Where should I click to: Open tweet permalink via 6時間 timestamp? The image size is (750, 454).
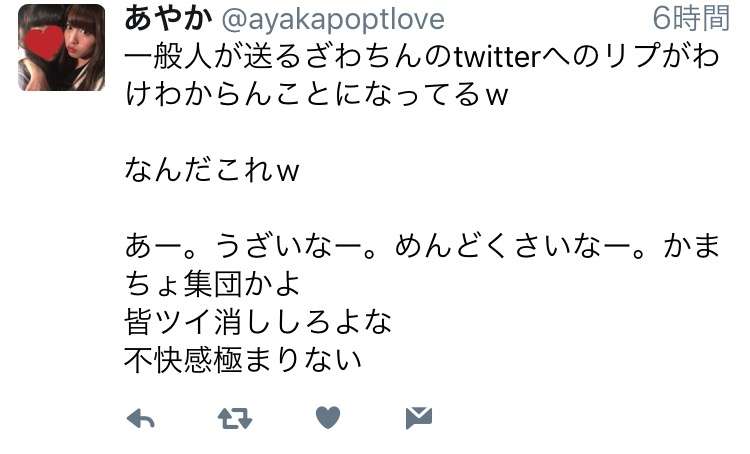coord(691,18)
